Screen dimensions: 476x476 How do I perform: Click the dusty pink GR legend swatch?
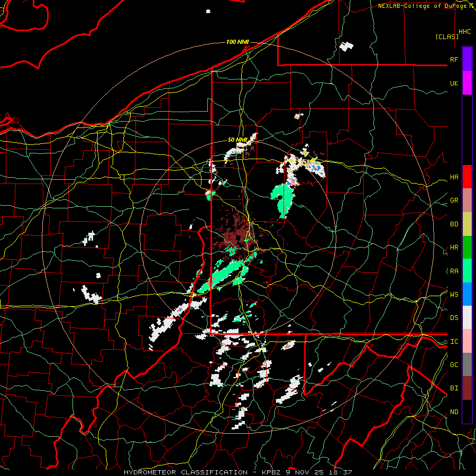click(467, 200)
